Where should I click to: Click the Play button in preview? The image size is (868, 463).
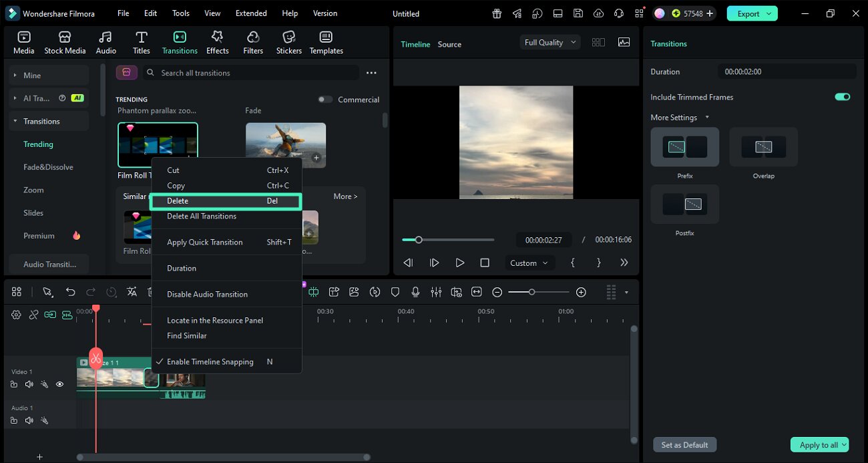click(x=459, y=263)
